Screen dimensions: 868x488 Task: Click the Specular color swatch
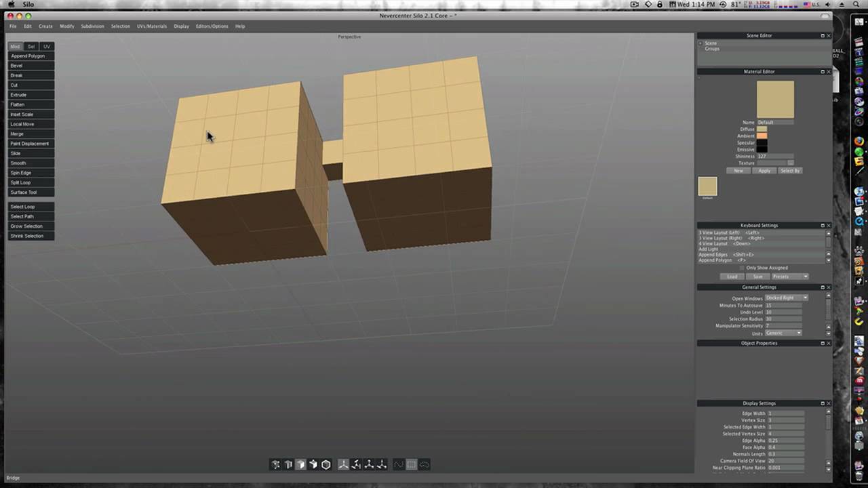tap(762, 142)
